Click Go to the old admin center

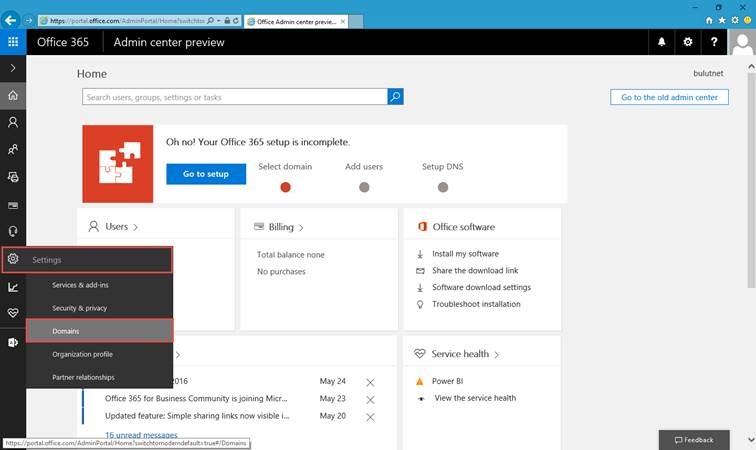[669, 97]
